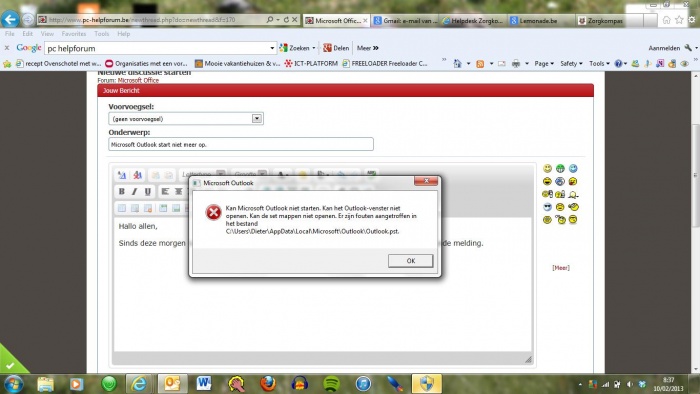Screen dimensions: 700x394
Task: Click the Read mail envelope icon
Action: pos(502,64)
